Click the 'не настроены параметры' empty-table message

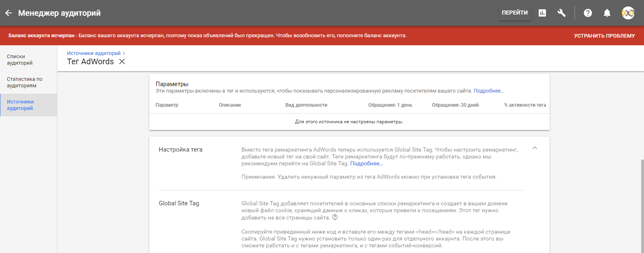click(x=349, y=122)
